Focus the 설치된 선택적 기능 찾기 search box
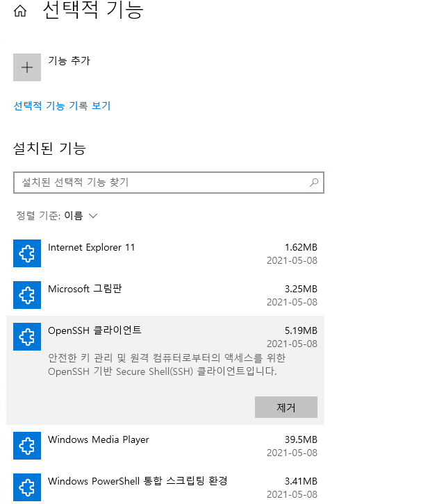The height and width of the screenshot is (504, 446). [x=169, y=183]
